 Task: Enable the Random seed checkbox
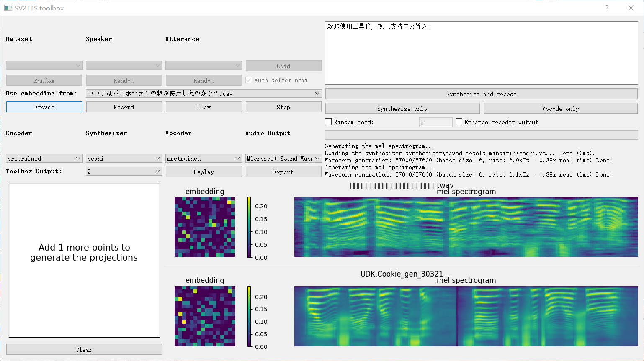pos(328,122)
